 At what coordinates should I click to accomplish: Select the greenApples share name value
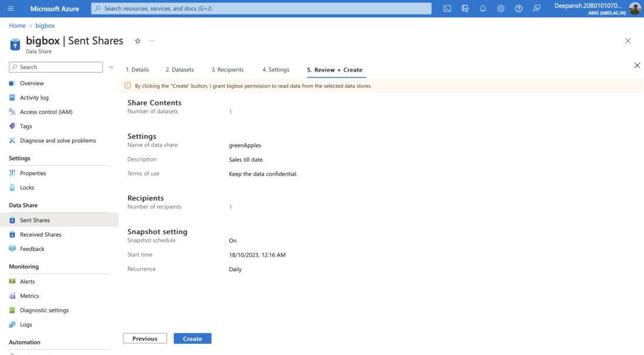point(245,145)
